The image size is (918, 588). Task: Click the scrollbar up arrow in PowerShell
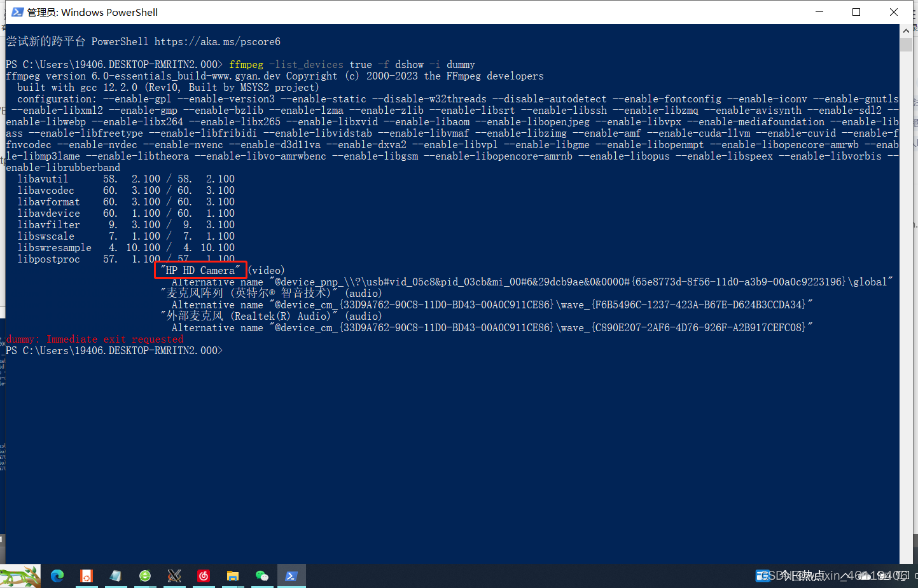[x=906, y=31]
